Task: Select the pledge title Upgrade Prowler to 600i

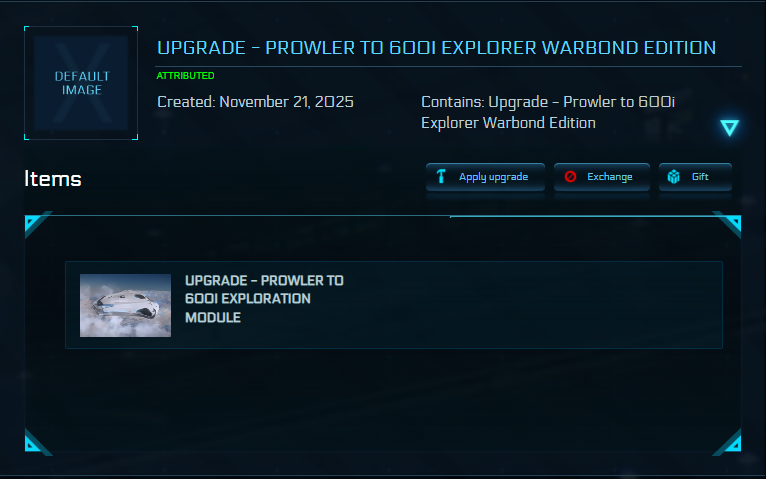Action: point(436,48)
